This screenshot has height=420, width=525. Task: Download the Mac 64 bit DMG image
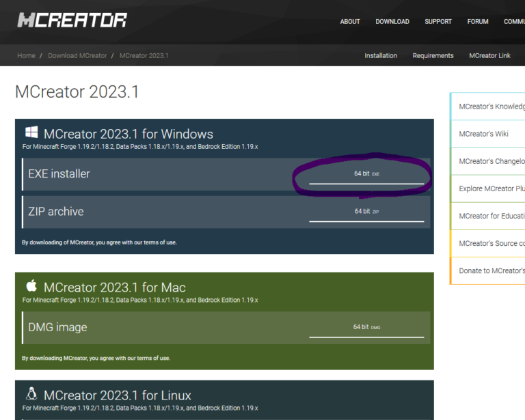(x=366, y=328)
